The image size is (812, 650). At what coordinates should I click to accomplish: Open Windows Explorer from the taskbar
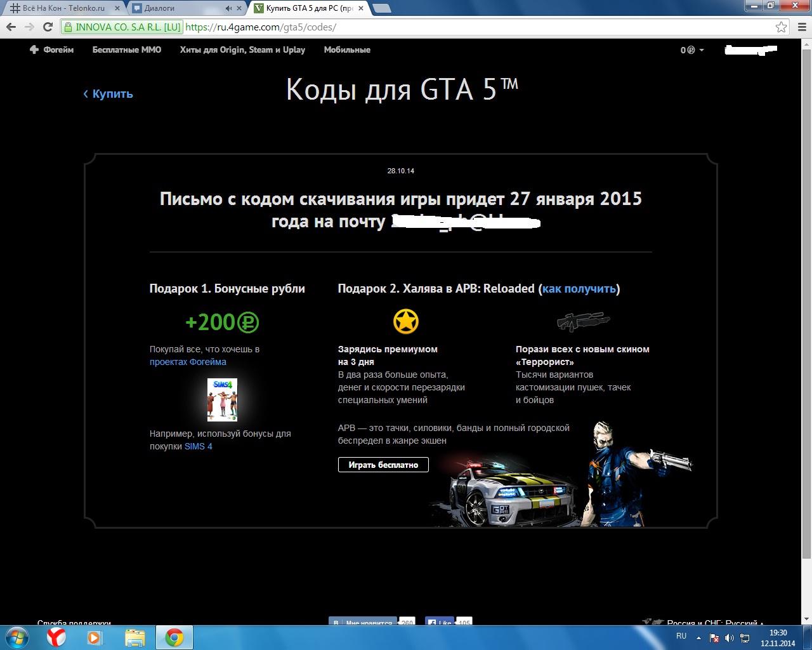click(x=134, y=637)
